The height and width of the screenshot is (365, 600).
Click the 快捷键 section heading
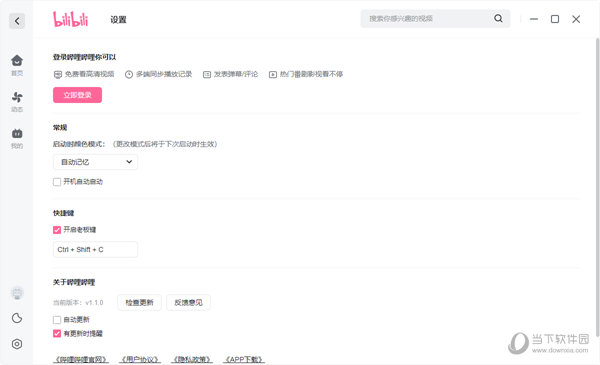pos(64,213)
